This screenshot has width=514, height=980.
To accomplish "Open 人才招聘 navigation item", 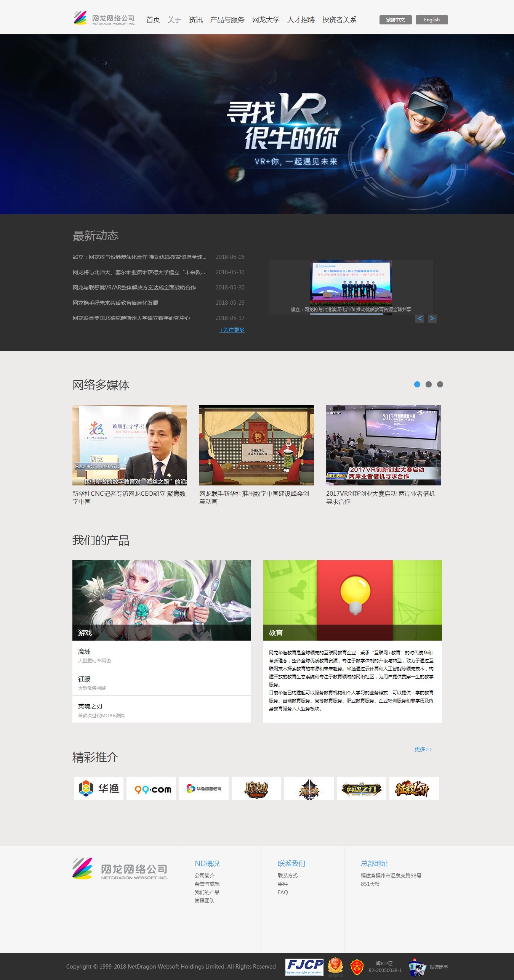I will pyautogui.click(x=301, y=20).
